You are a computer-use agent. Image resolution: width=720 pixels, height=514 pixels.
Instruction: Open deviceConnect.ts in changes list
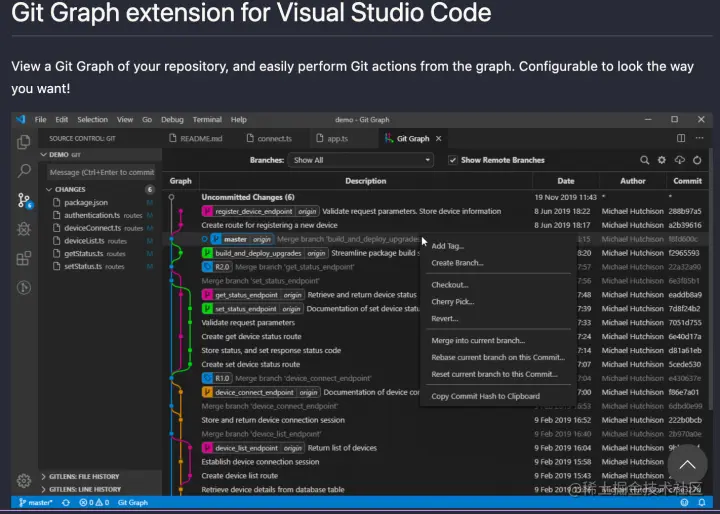[x=100, y=228]
